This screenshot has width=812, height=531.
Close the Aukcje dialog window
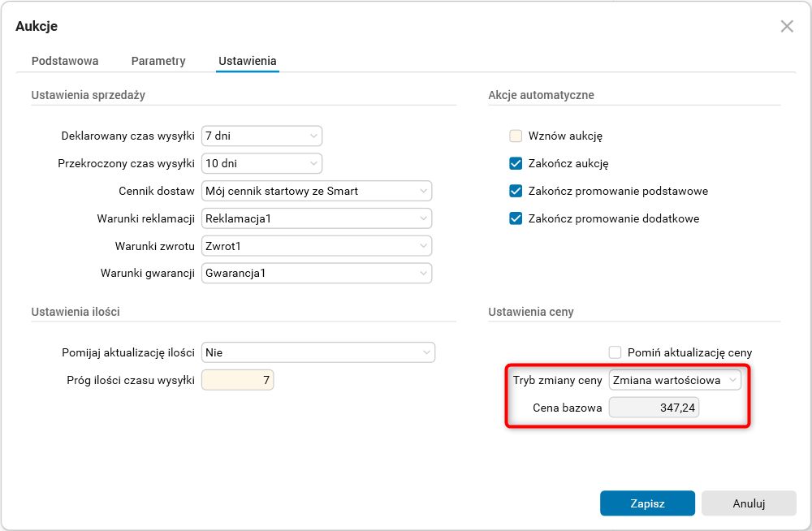click(x=786, y=26)
